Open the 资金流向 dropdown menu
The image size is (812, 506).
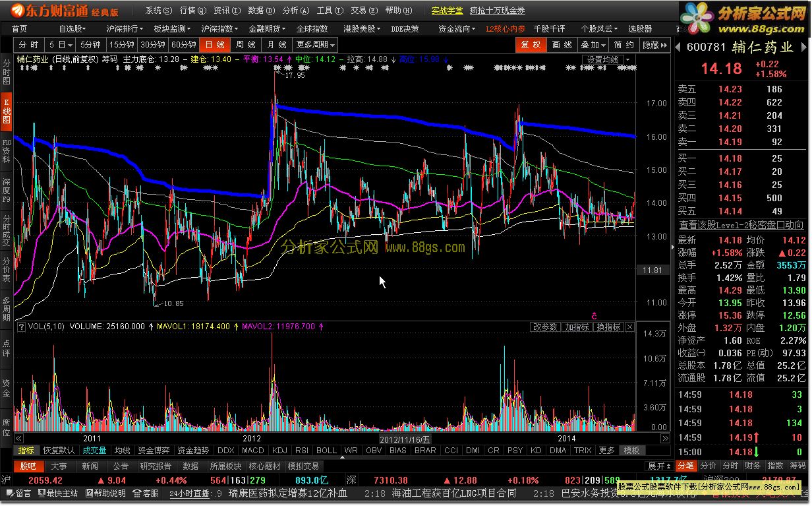(457, 29)
